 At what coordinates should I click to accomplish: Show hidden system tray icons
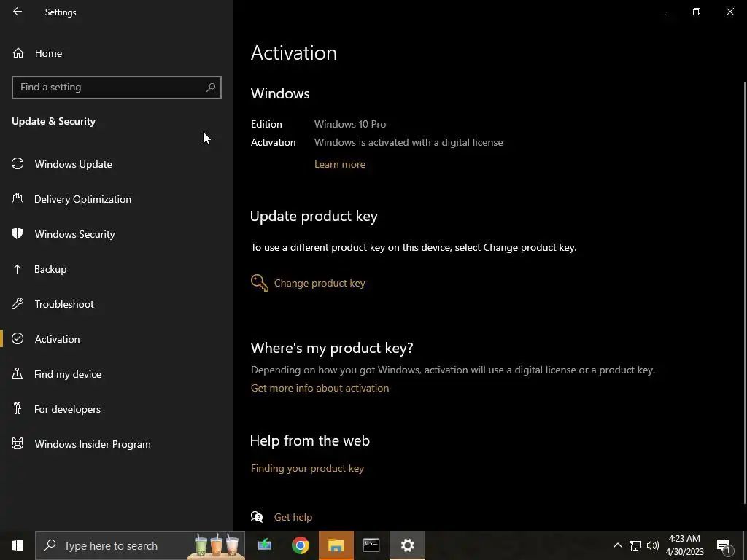[617, 545]
